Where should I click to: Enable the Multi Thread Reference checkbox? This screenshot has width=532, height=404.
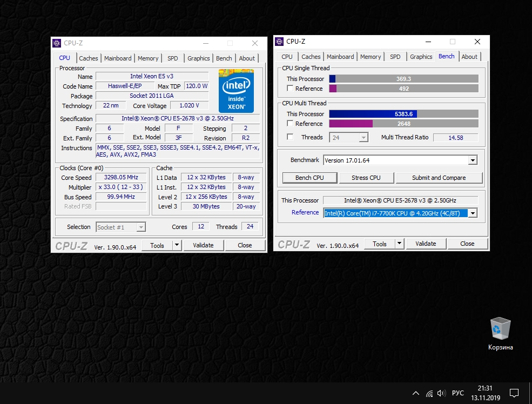coord(290,124)
